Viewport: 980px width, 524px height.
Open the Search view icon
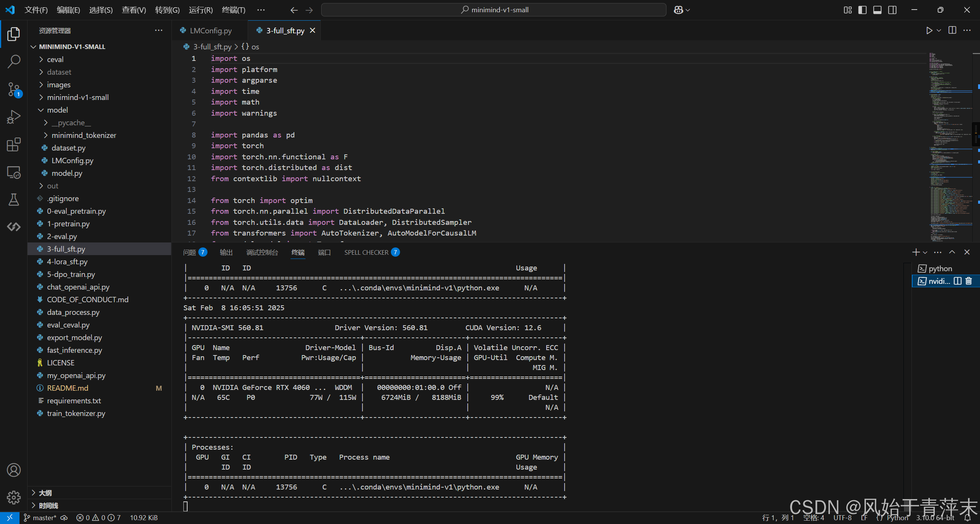14,62
